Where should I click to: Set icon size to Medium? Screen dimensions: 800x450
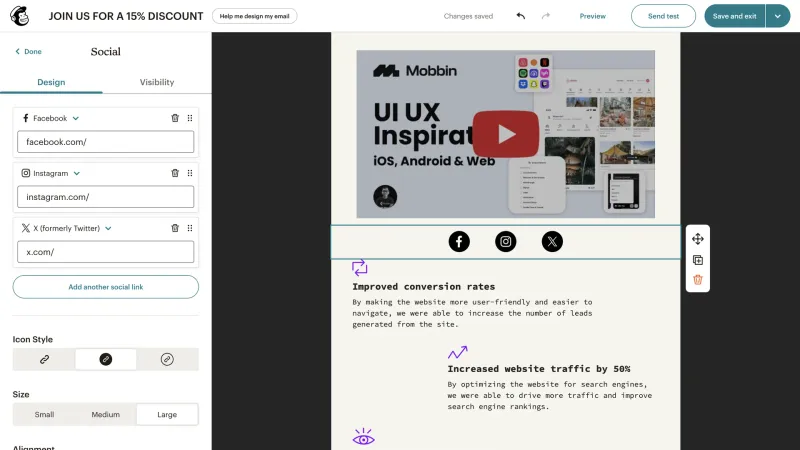[x=106, y=414]
